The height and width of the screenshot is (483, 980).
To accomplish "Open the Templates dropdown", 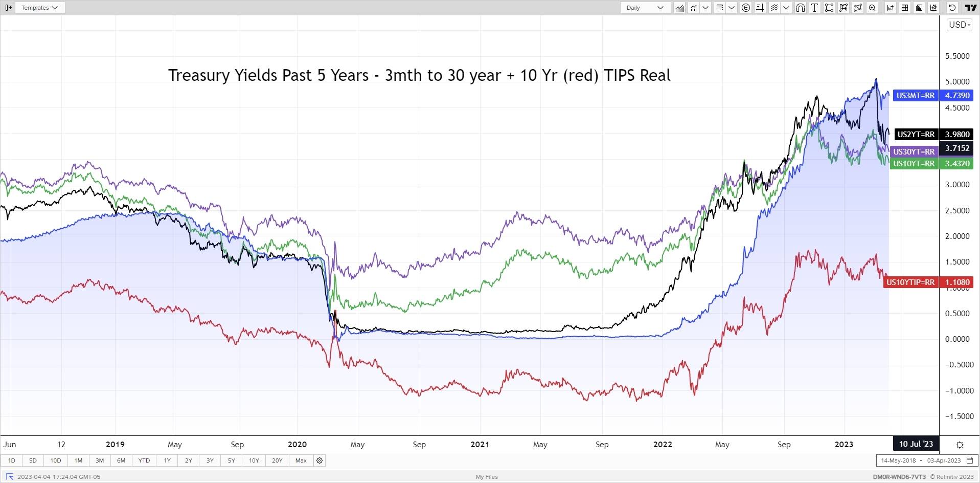I will pos(40,8).
